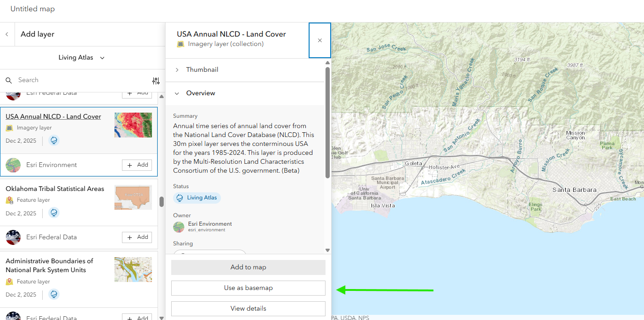The height and width of the screenshot is (320, 644).
Task: Click Esri Environment avatar in layer card
Action: point(13,165)
